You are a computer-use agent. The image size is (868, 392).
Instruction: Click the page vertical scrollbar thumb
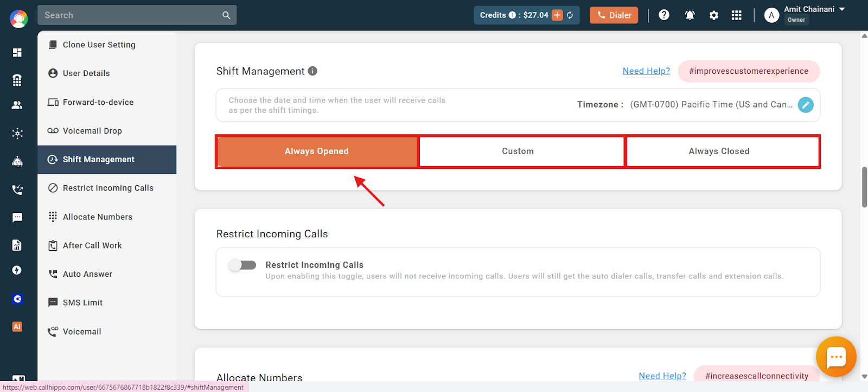(x=864, y=187)
